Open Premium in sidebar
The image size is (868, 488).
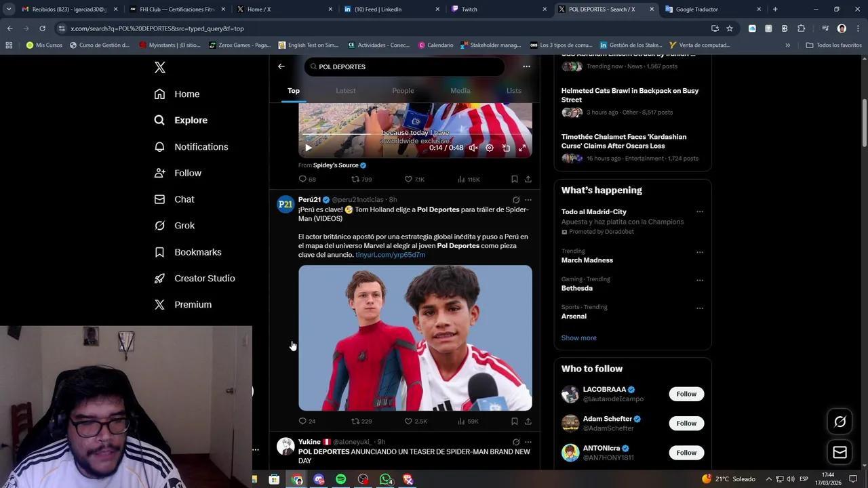(x=183, y=305)
